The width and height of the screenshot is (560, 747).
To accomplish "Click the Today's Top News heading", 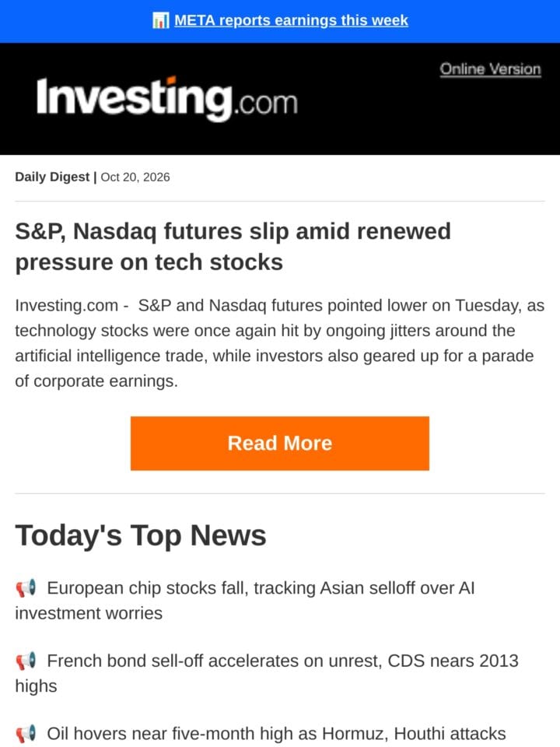I will (141, 535).
